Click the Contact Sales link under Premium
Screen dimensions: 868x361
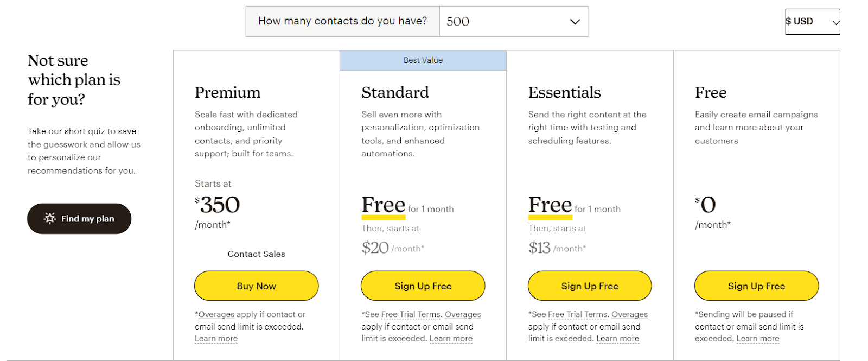coord(256,254)
